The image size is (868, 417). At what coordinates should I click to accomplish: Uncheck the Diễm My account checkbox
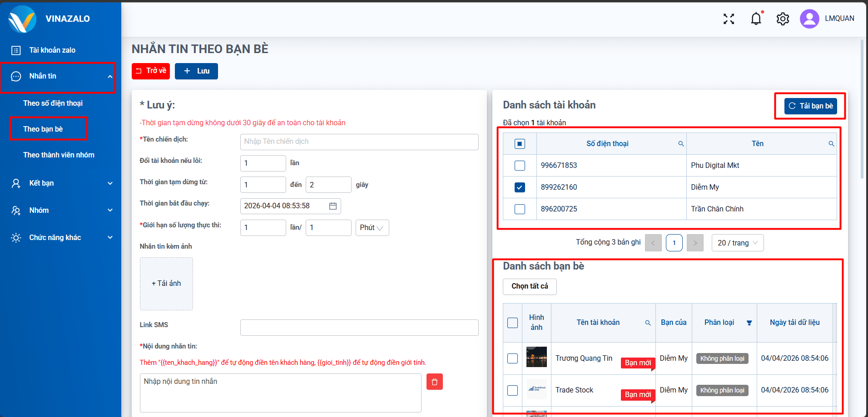point(520,187)
